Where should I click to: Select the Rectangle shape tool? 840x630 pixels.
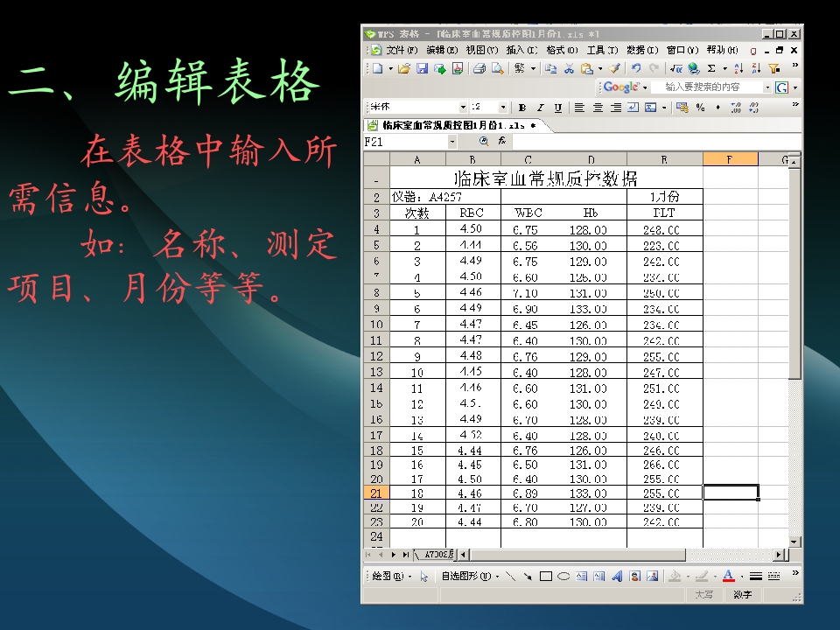pyautogui.click(x=545, y=575)
